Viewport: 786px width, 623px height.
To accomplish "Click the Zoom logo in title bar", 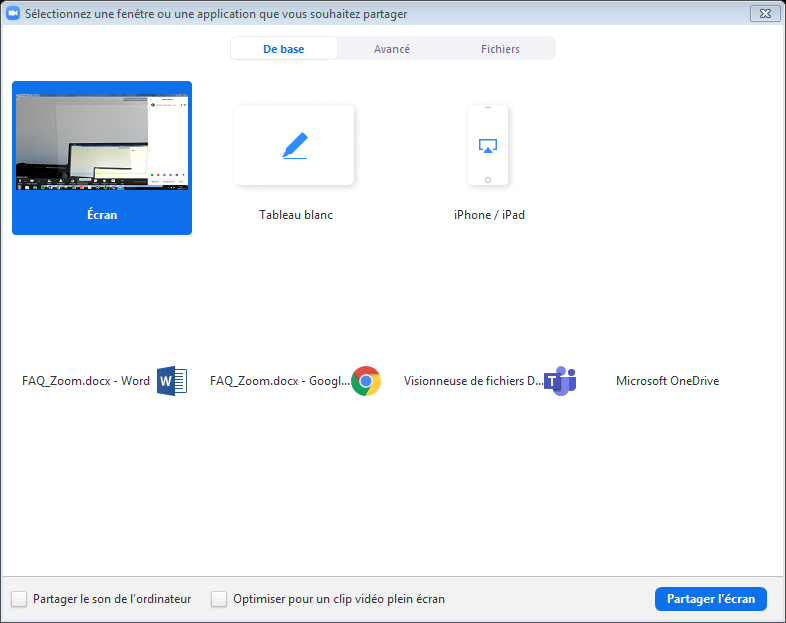I will [x=14, y=14].
